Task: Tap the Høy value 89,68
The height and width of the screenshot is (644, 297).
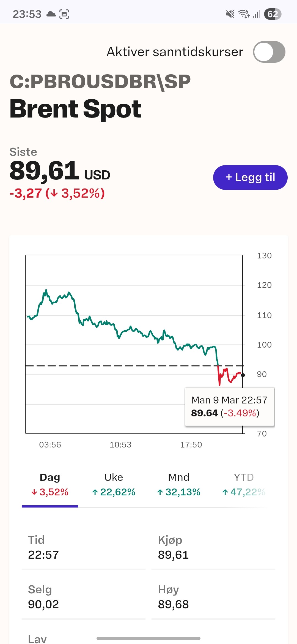Action: [x=173, y=604]
